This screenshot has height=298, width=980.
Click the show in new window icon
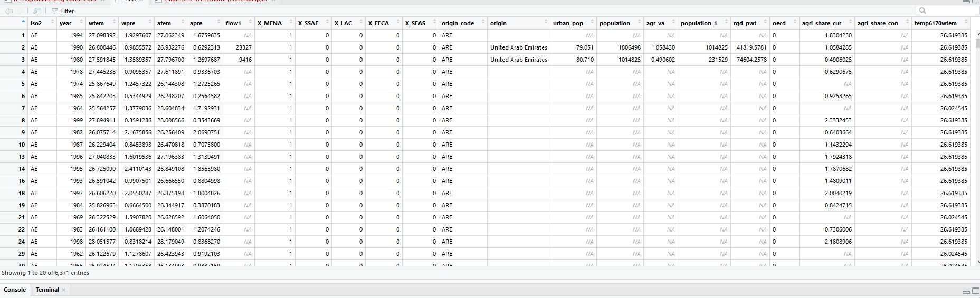click(37, 11)
